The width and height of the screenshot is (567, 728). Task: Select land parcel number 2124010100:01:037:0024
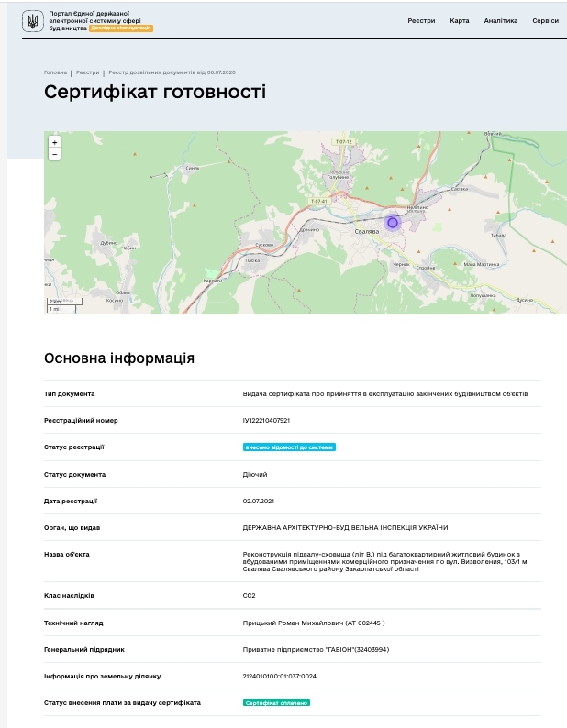tap(279, 676)
